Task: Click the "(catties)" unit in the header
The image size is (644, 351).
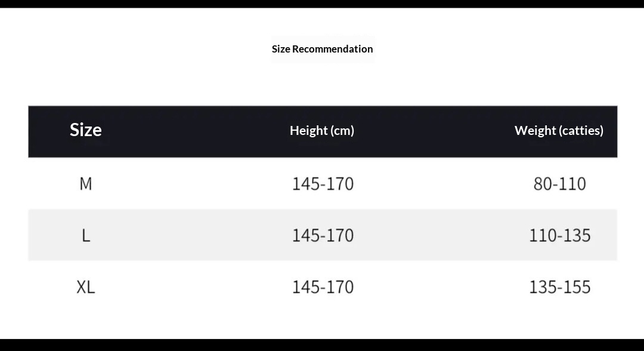Action: pyautogui.click(x=581, y=130)
